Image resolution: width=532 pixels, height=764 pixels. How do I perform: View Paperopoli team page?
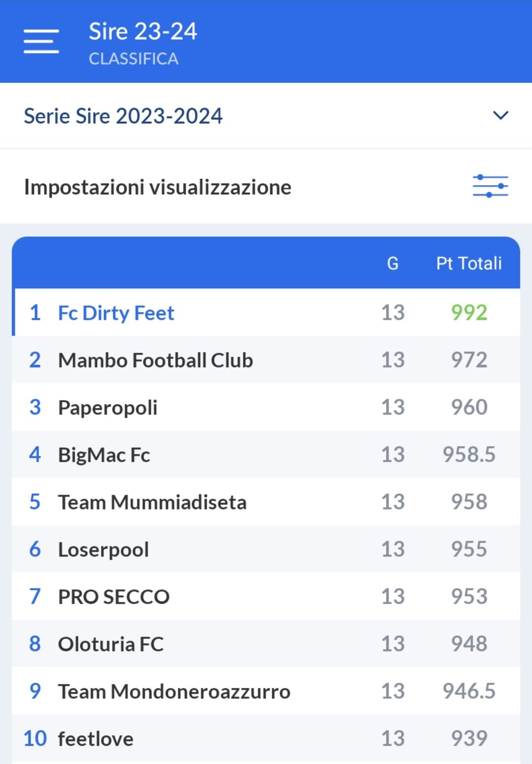pos(108,408)
